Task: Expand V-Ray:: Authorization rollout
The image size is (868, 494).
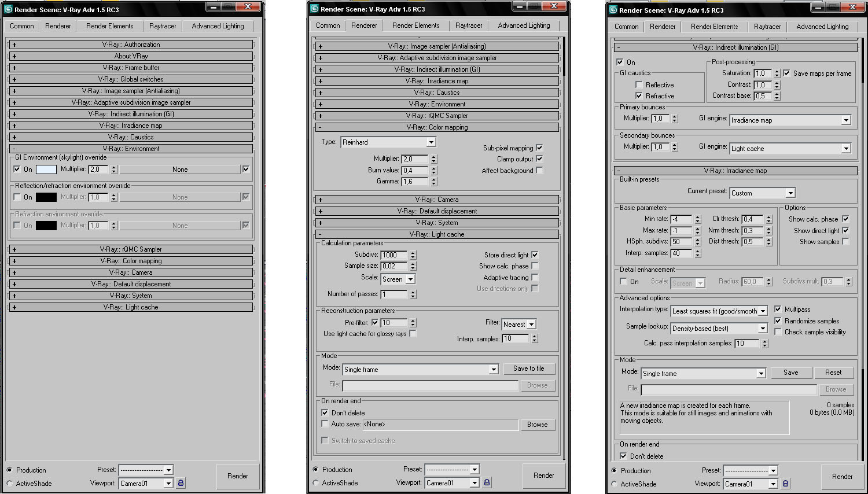Action: coord(131,45)
